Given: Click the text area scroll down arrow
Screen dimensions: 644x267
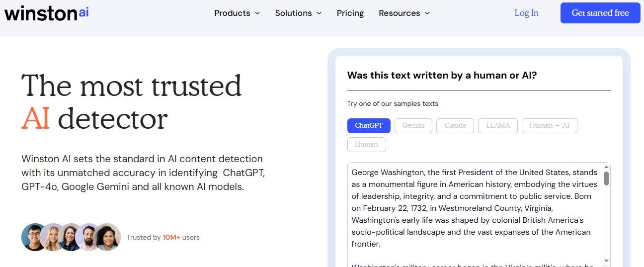Looking at the screenshot, I should pos(606,261).
